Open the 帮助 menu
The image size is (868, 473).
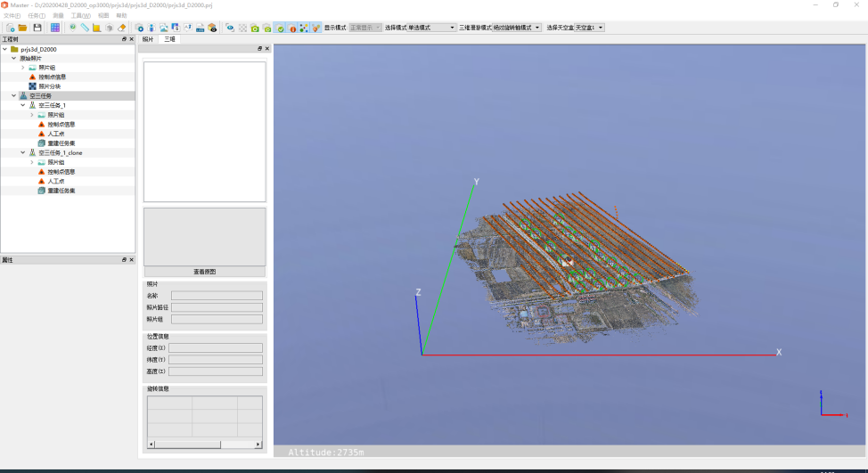[122, 15]
